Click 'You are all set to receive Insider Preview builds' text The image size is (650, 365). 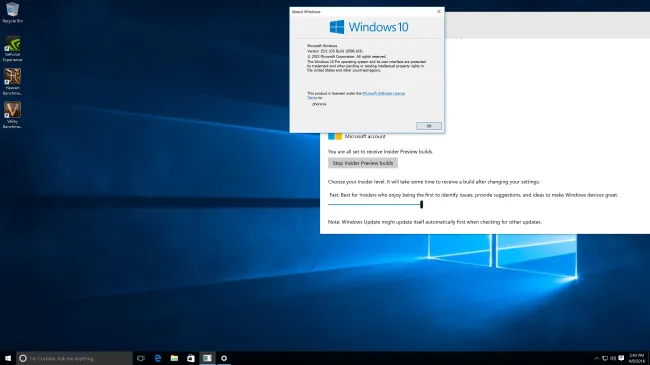[380, 151]
